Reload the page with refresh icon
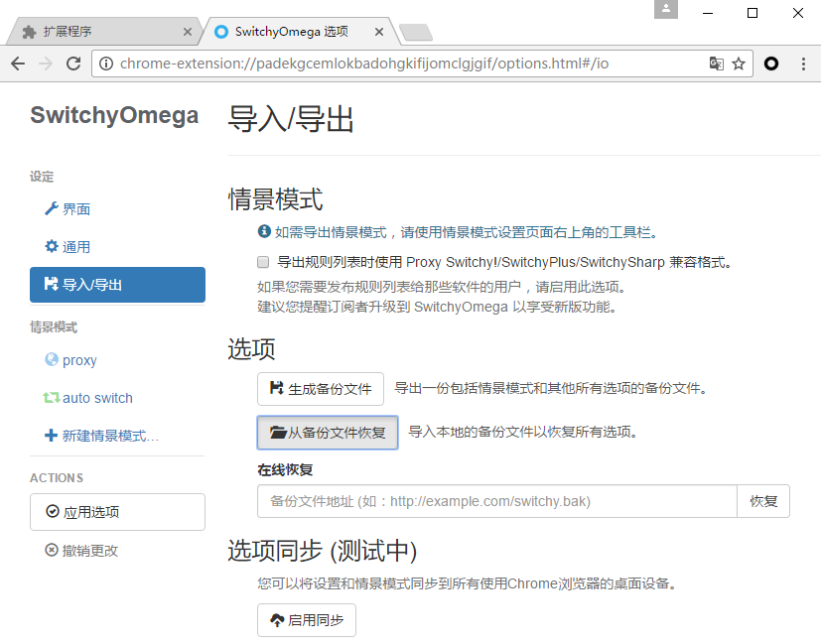 [x=73, y=64]
